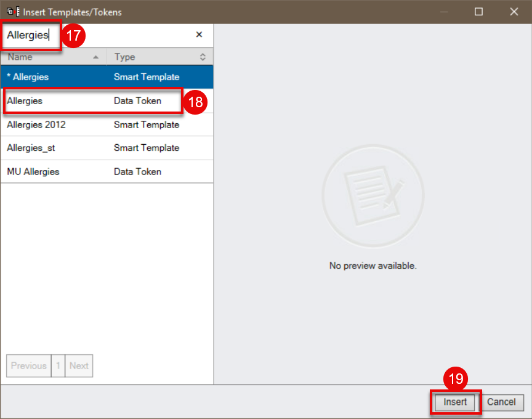Go to the Previous results page
Viewport: 532px width, 419px height.
coord(28,366)
